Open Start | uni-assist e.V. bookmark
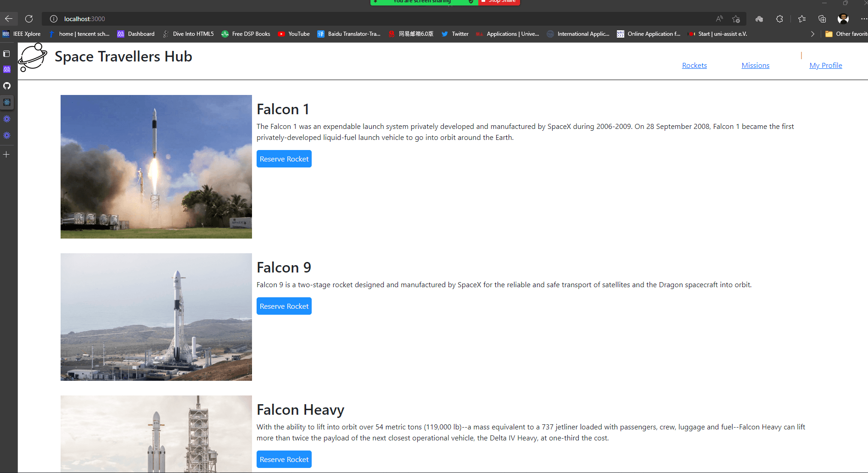This screenshot has height=473, width=868. click(x=717, y=34)
